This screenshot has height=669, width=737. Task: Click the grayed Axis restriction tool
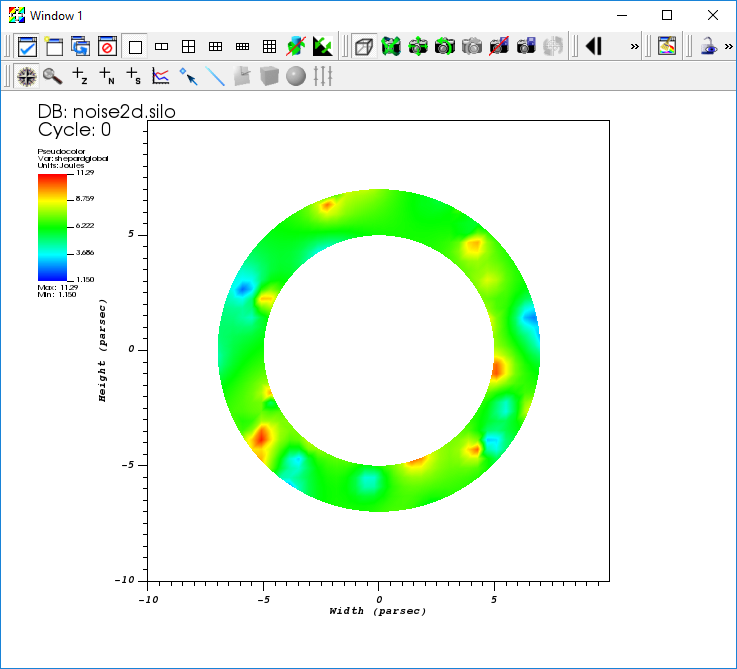pyautogui.click(x=323, y=76)
